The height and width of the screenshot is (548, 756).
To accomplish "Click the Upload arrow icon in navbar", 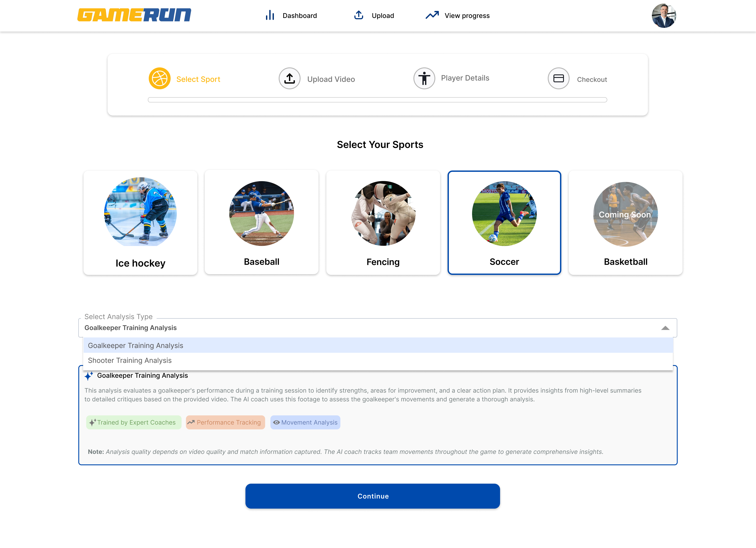I will click(358, 15).
